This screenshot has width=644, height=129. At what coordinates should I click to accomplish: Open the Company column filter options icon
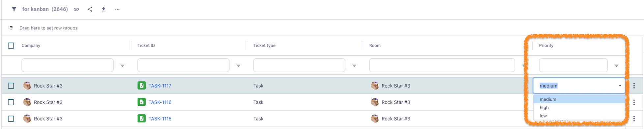coord(122,65)
